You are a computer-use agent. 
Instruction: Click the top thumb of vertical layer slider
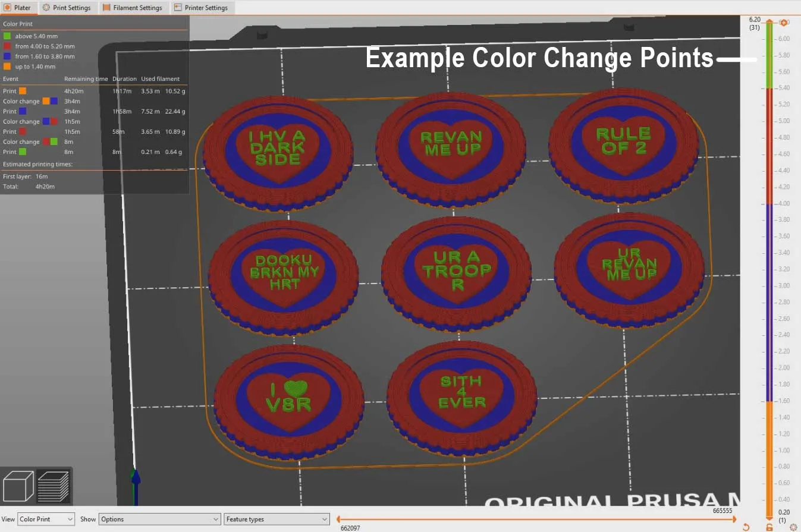tap(769, 22)
